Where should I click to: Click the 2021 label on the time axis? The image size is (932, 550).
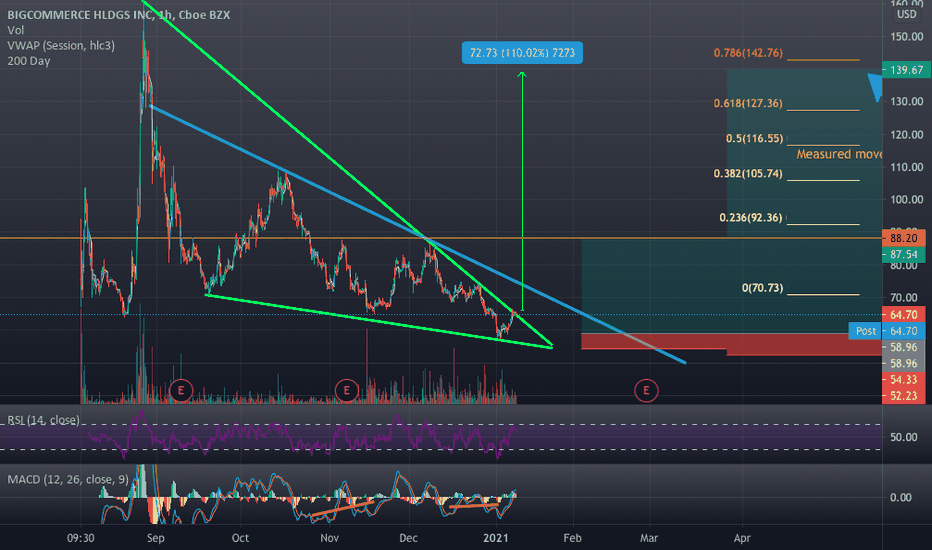pos(496,538)
